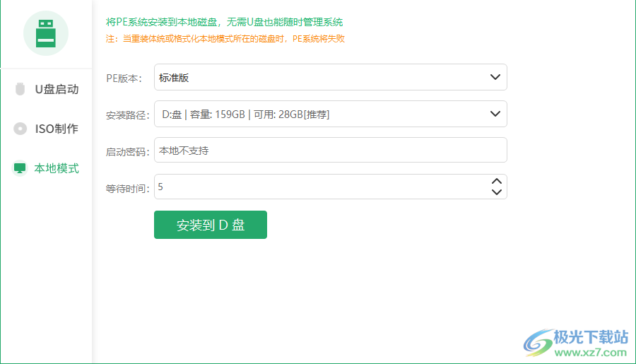Viewport: 636px width, 364px height.
Task: Expand the 安装路径 dropdown arrow
Action: click(x=496, y=113)
